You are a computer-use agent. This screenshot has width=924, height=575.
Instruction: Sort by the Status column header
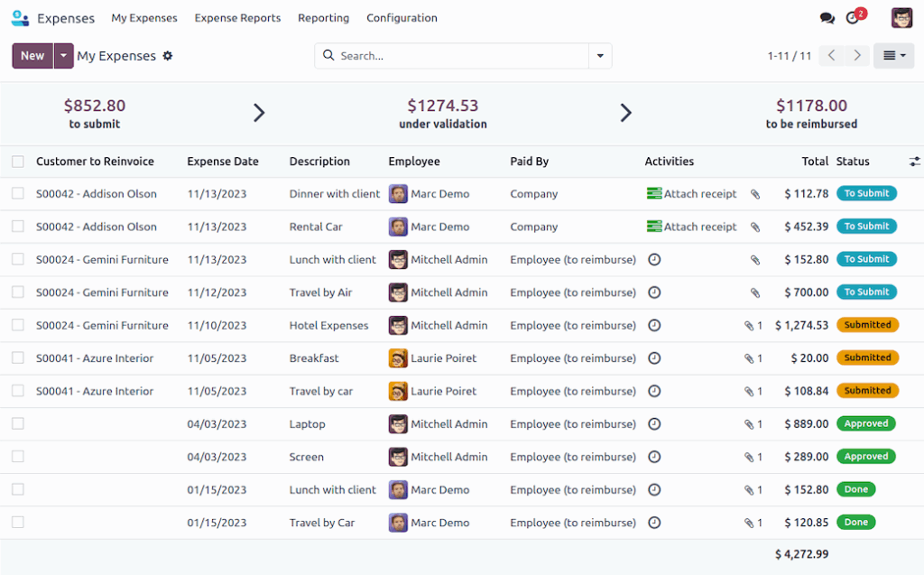click(x=853, y=162)
